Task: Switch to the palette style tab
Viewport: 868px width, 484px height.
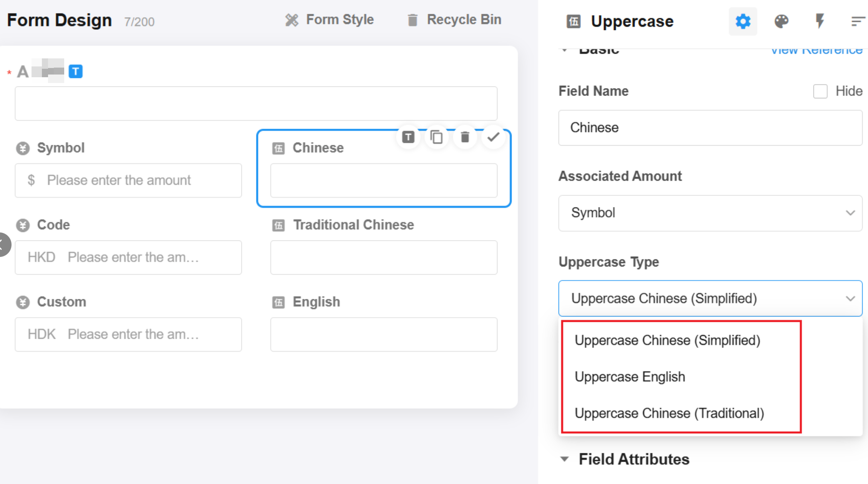Action: pos(781,22)
